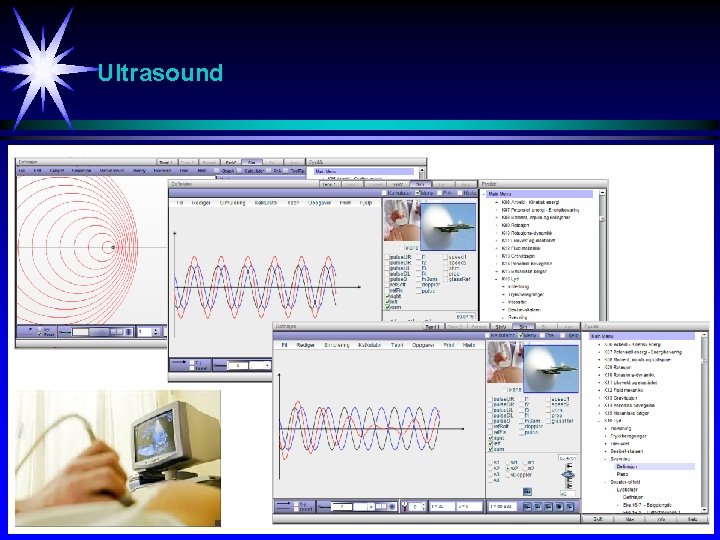This screenshot has width=720, height=540.
Task: Toggle the Meny checkbox in front window top bar
Action: (x=521, y=336)
